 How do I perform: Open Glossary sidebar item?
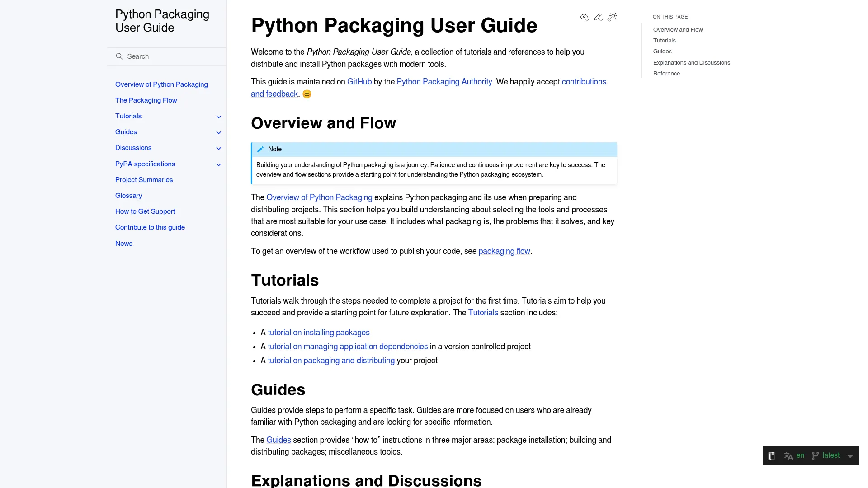[128, 196]
